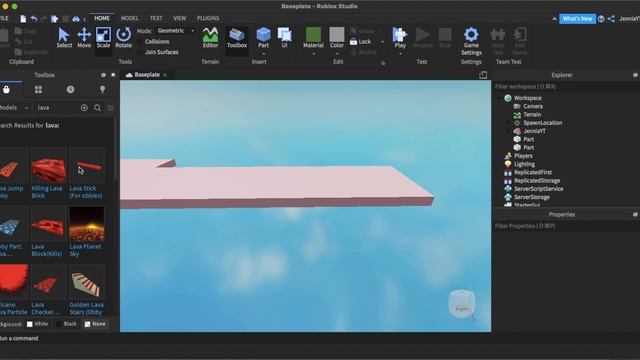
Task: Select White background option
Action: pyautogui.click(x=38, y=324)
